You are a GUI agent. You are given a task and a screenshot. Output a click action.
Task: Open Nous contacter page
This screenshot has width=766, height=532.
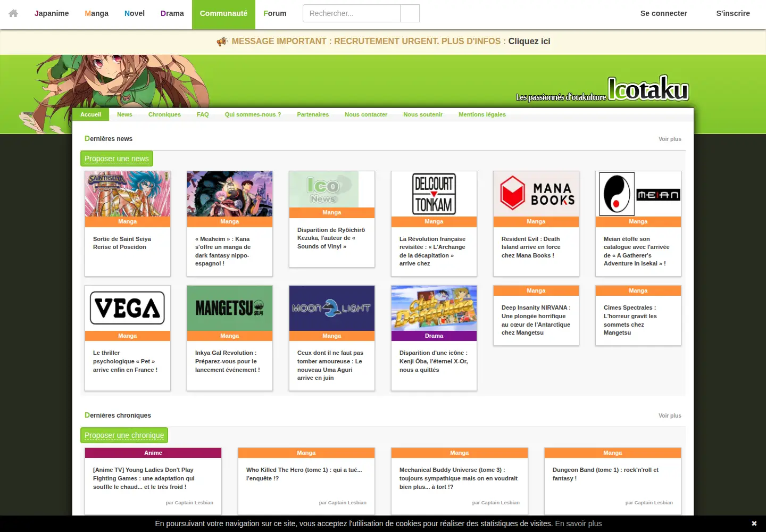coord(366,114)
